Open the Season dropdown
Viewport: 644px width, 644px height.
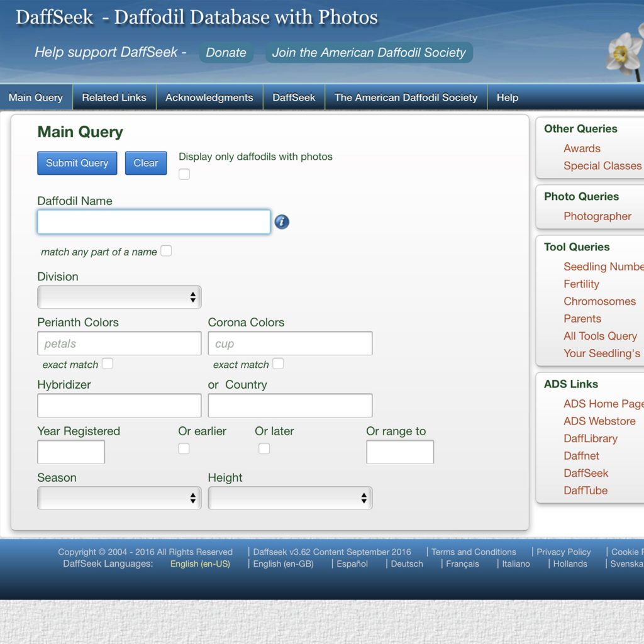119,498
